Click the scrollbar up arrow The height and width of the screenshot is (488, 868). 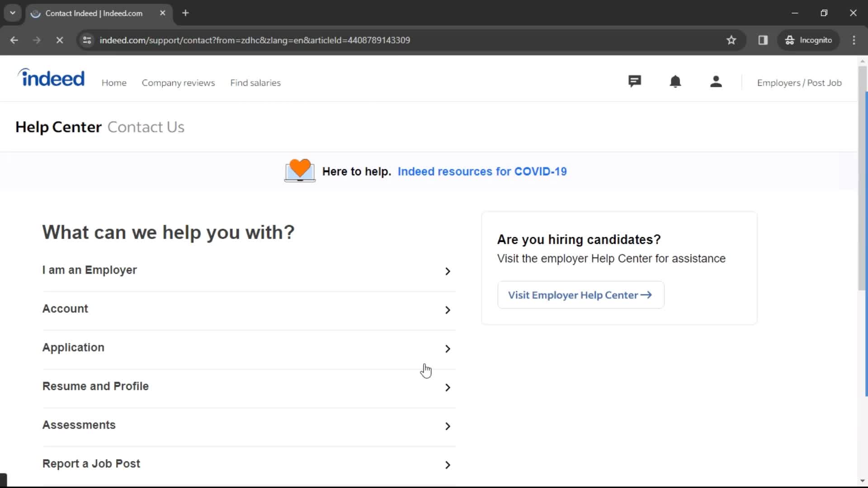point(863,61)
